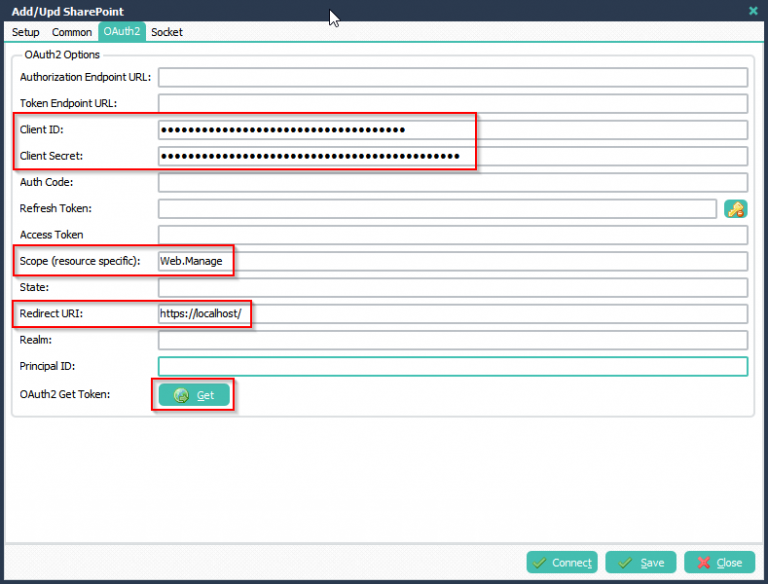768x584 pixels.
Task: Click the 'Add/Upd SharePoint' title text
Action: [68, 11]
